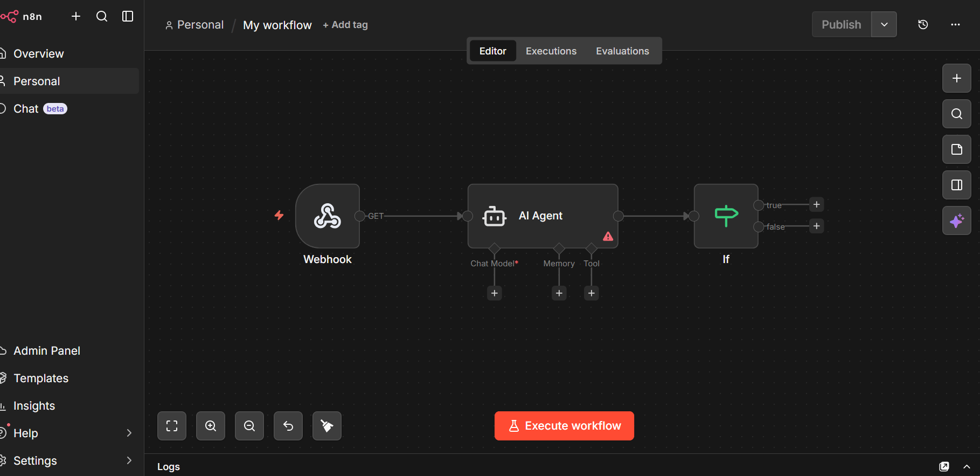Tidy up the workflow nodes
980x476 pixels.
pos(327,426)
